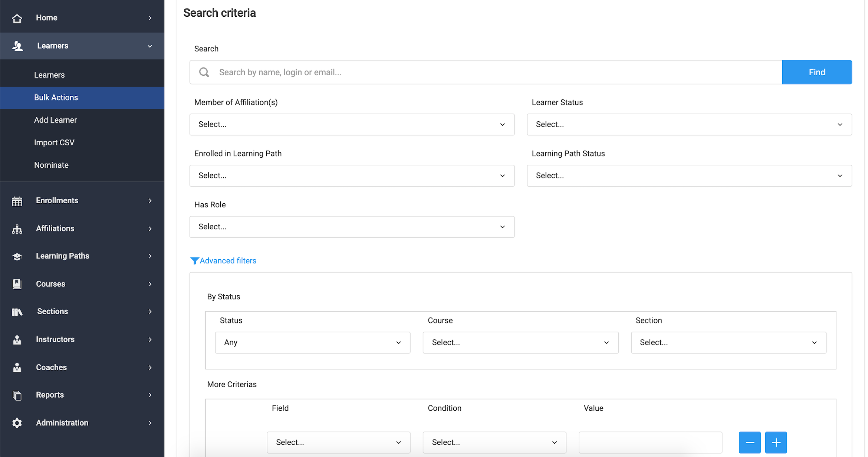Click the Advanced filters funnel icon
Image resolution: width=868 pixels, height=457 pixels.
point(194,261)
